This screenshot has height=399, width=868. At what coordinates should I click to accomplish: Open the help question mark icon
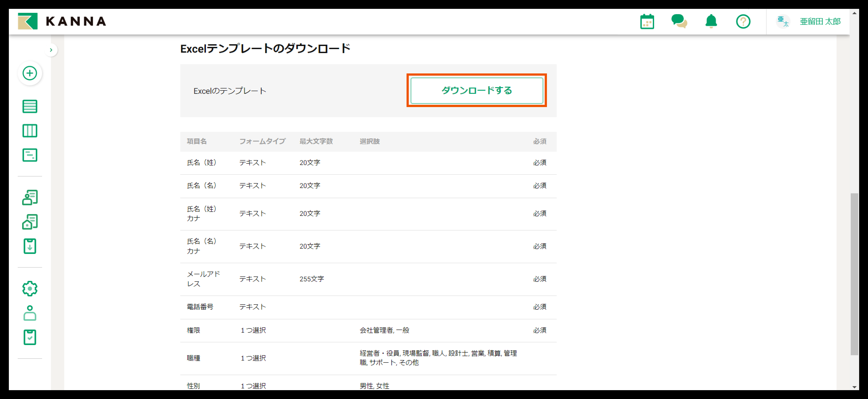[x=743, y=21]
